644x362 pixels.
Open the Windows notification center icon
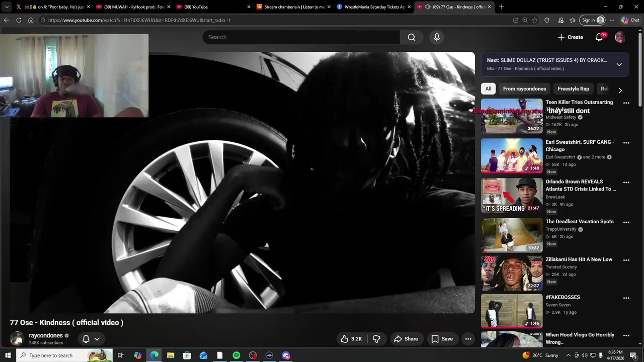(633, 355)
